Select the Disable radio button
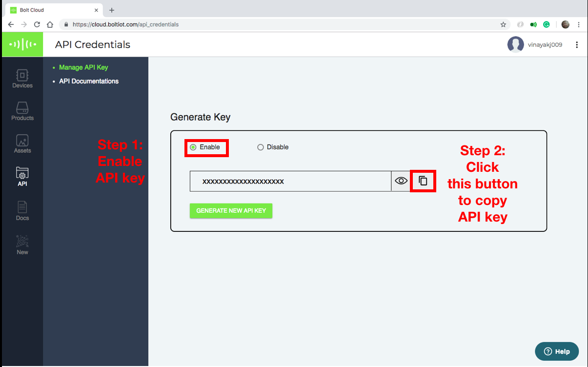The height and width of the screenshot is (367, 588). tap(261, 147)
